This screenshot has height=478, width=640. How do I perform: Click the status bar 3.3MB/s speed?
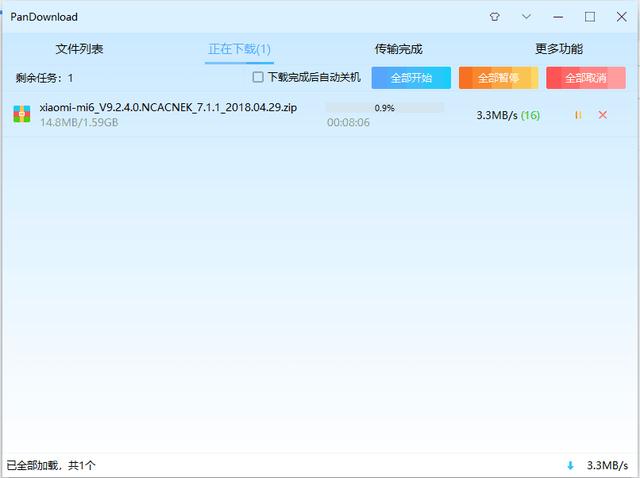coord(607,465)
